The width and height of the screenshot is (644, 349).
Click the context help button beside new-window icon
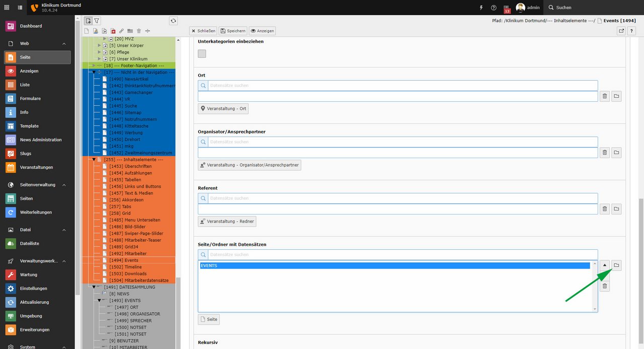pyautogui.click(x=632, y=31)
